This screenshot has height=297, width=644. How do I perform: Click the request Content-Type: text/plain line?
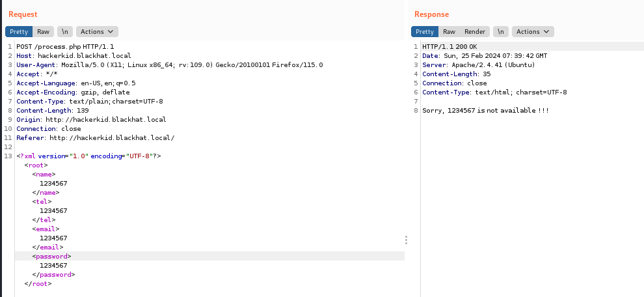click(90, 101)
